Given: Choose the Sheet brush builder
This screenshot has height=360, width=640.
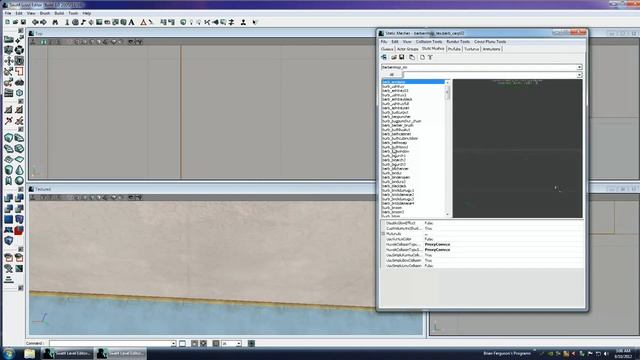Looking at the screenshot, I should (x=19, y=159).
